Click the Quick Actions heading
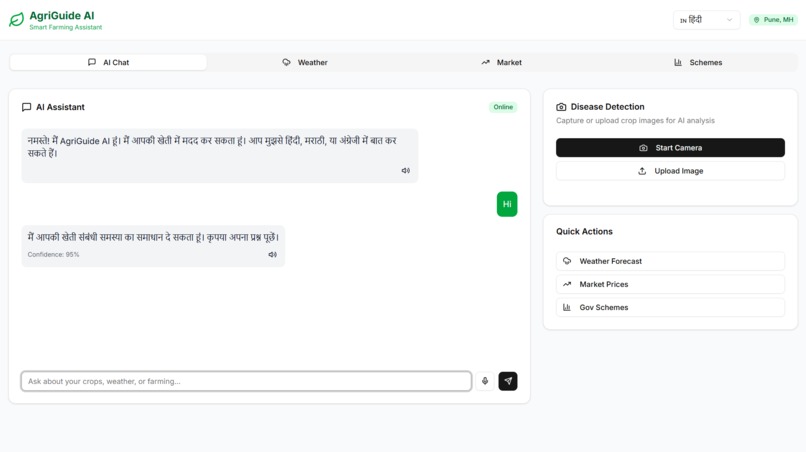 584,231
